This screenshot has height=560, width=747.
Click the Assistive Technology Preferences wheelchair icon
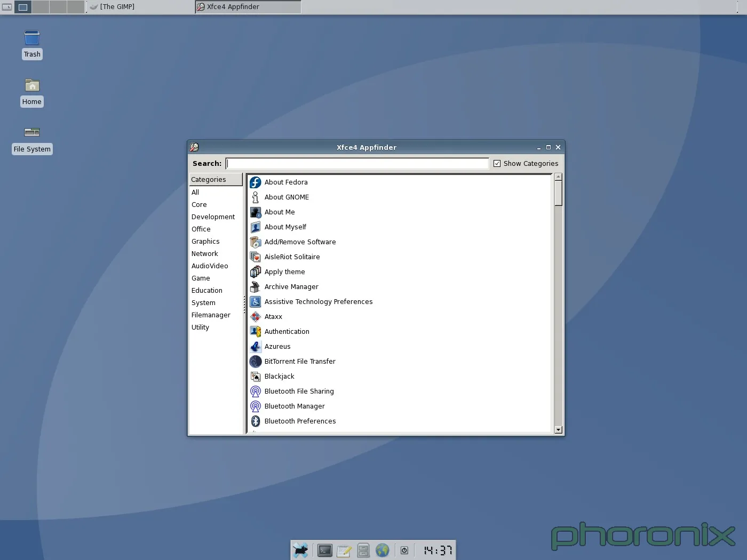pyautogui.click(x=256, y=302)
